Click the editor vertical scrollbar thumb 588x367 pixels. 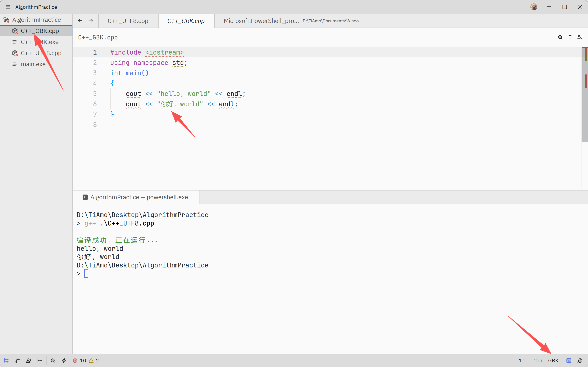(585, 95)
